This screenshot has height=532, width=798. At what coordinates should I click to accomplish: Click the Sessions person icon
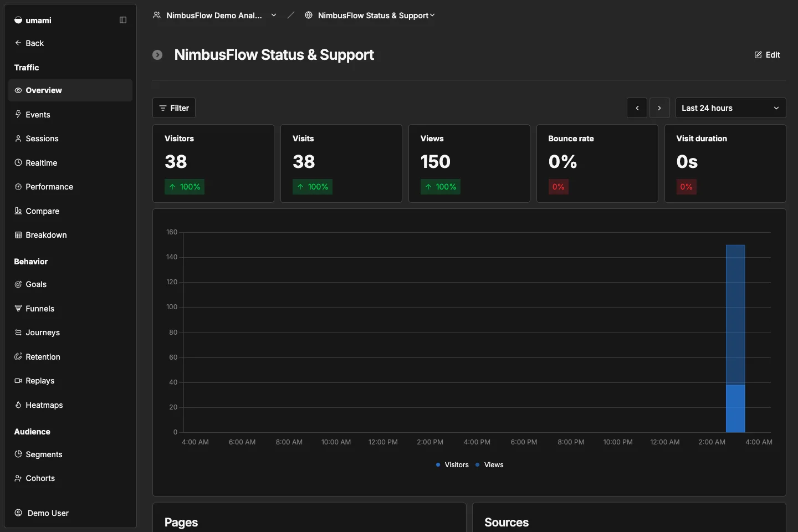(x=18, y=139)
